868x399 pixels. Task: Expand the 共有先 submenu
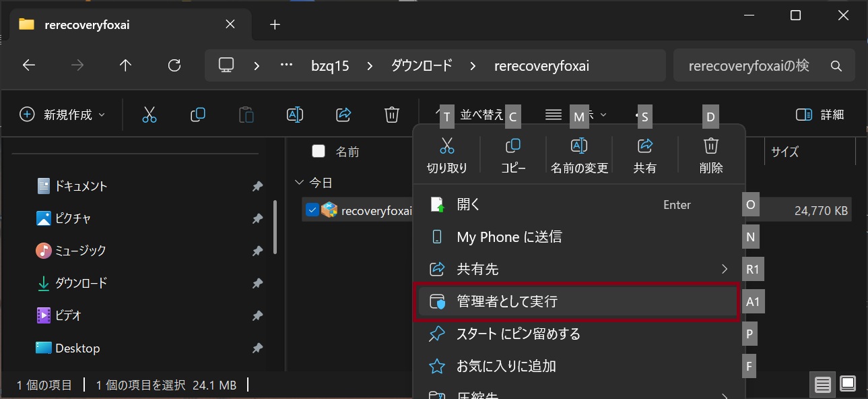coord(579,269)
